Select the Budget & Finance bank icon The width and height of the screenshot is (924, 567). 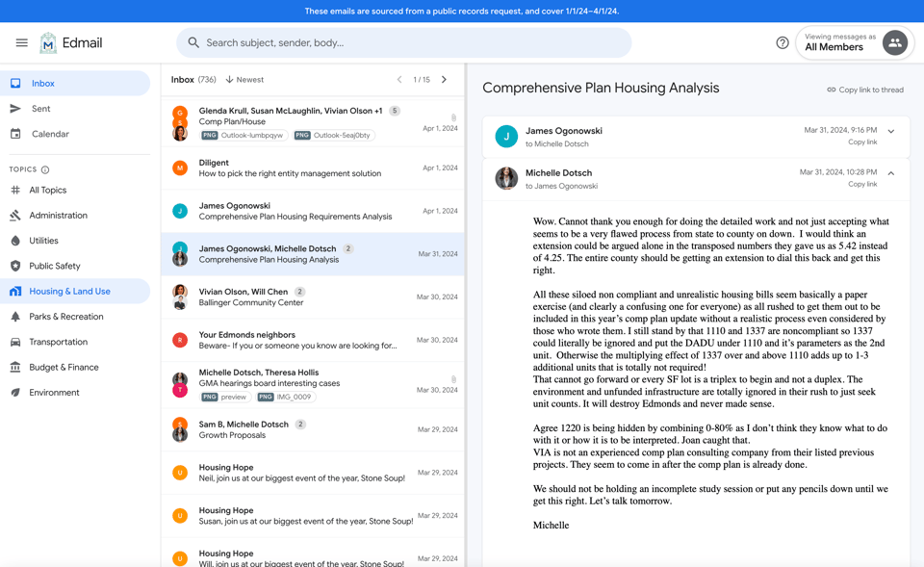[x=13, y=367]
